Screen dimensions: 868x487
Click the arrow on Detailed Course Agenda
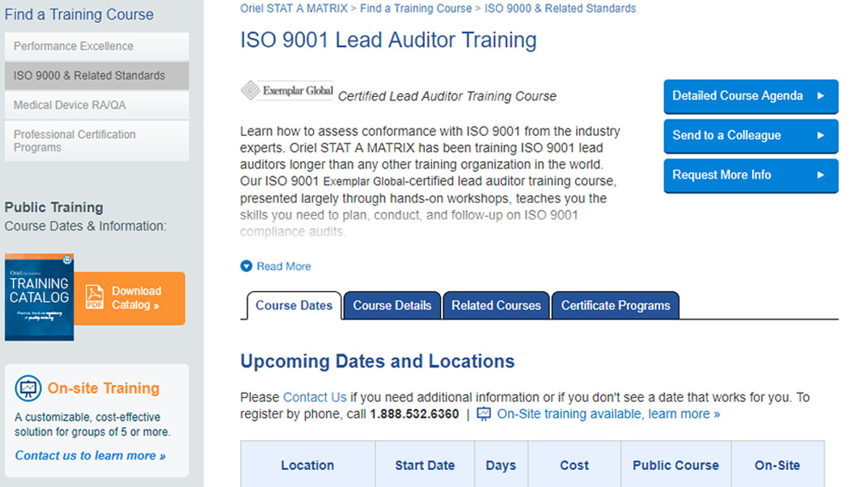tap(820, 95)
